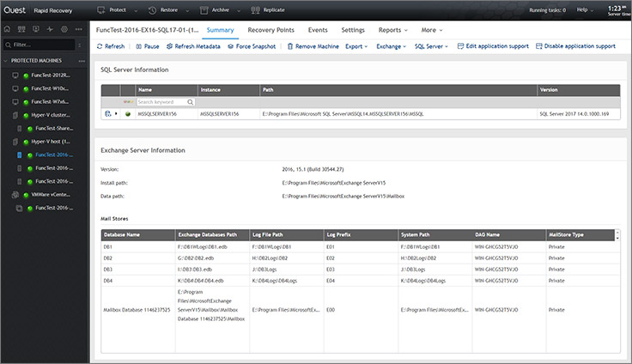Screen dimensions: 632x364
Task: Select FuncTest-Share machine in tree
Action: (x=54, y=129)
